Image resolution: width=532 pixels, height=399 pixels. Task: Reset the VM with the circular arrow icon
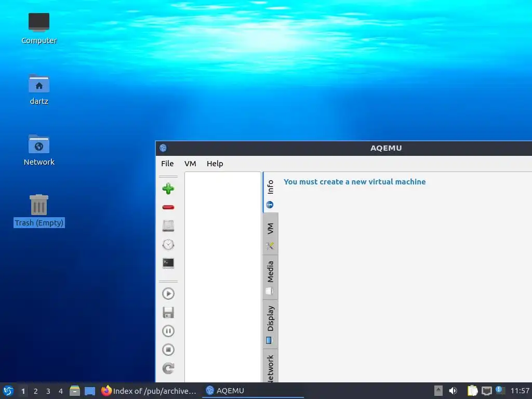(x=168, y=368)
